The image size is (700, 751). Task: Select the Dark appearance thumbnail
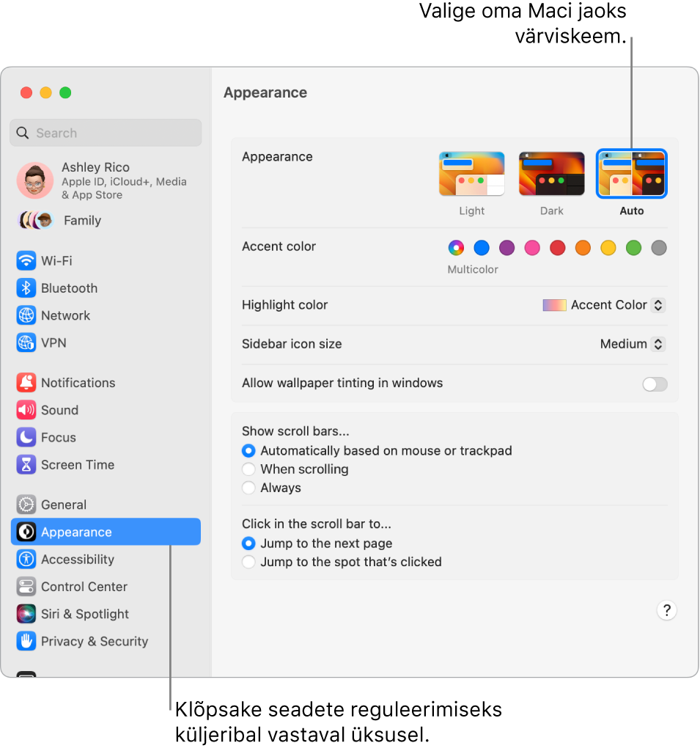551,173
